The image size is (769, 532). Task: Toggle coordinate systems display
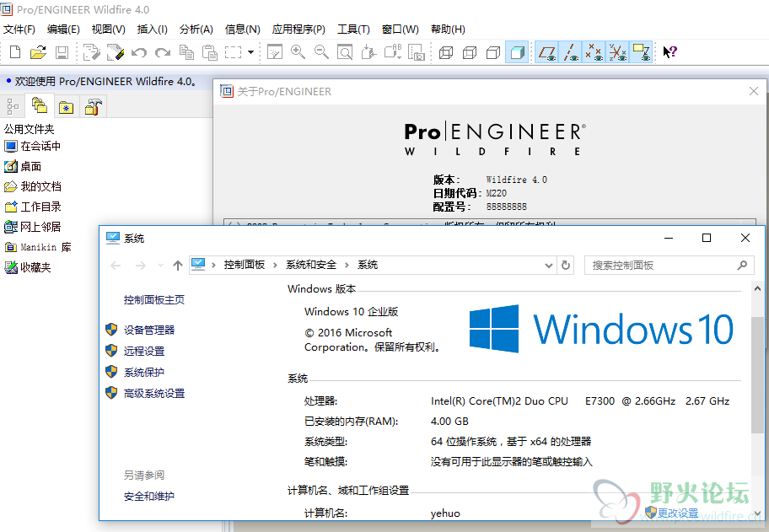coord(617,52)
